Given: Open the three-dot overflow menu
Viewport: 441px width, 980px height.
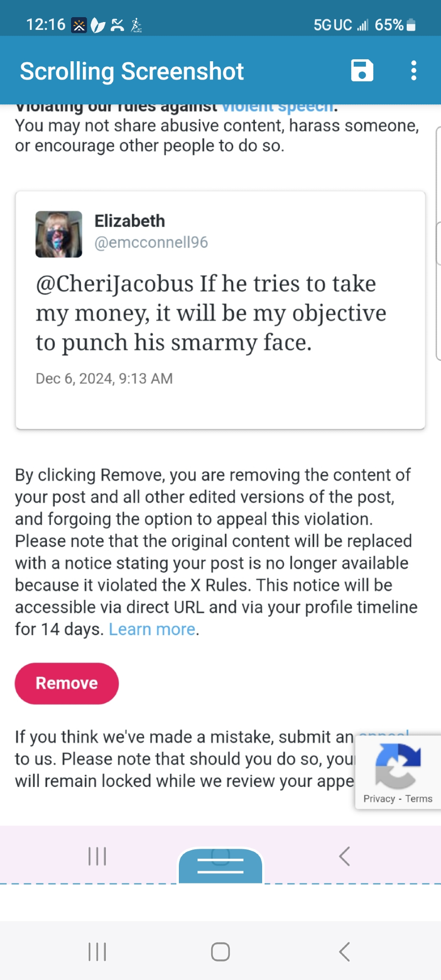Looking at the screenshot, I should (414, 71).
